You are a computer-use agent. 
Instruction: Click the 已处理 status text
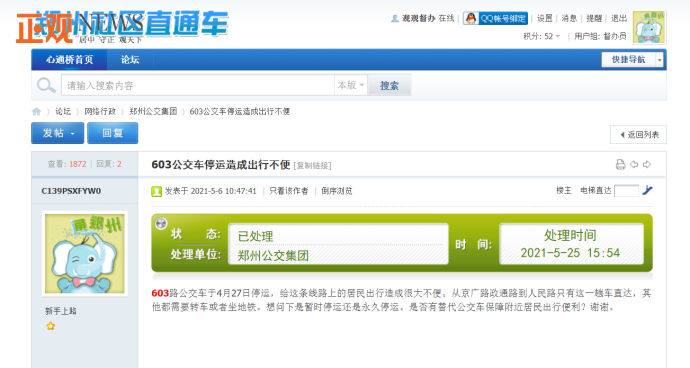click(255, 236)
